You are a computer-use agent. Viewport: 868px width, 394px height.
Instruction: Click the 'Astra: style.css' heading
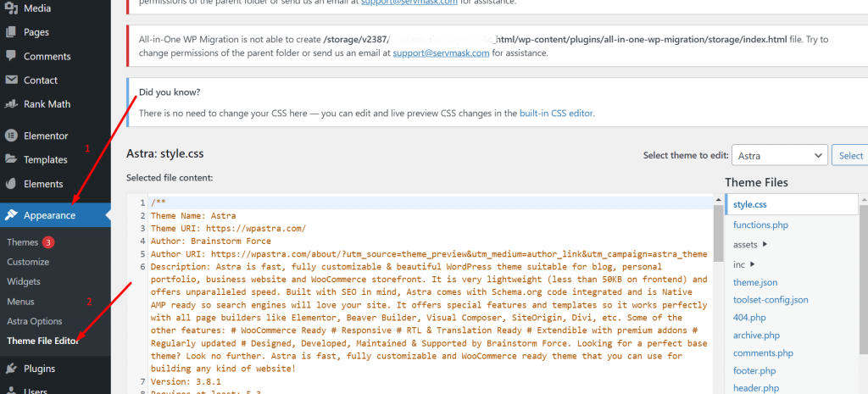pyautogui.click(x=165, y=154)
